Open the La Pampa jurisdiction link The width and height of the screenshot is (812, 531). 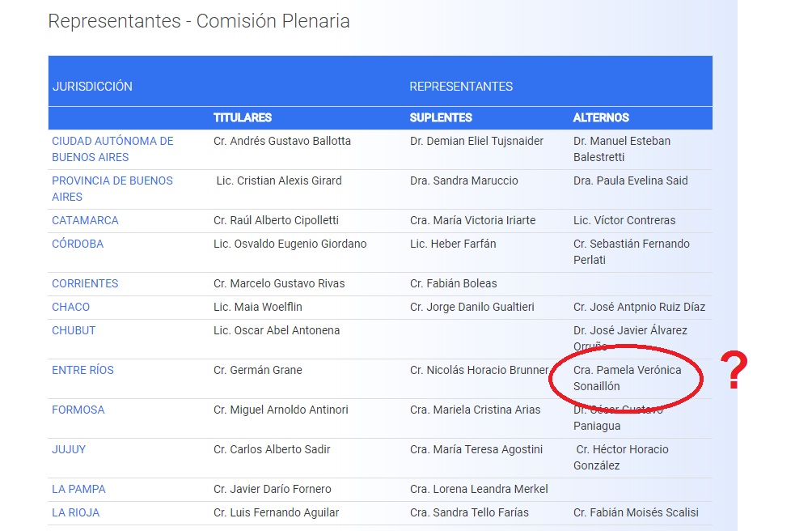78,489
